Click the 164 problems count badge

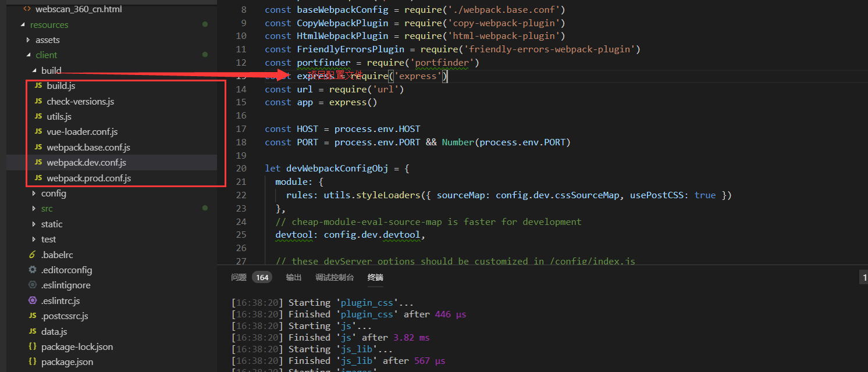click(262, 278)
